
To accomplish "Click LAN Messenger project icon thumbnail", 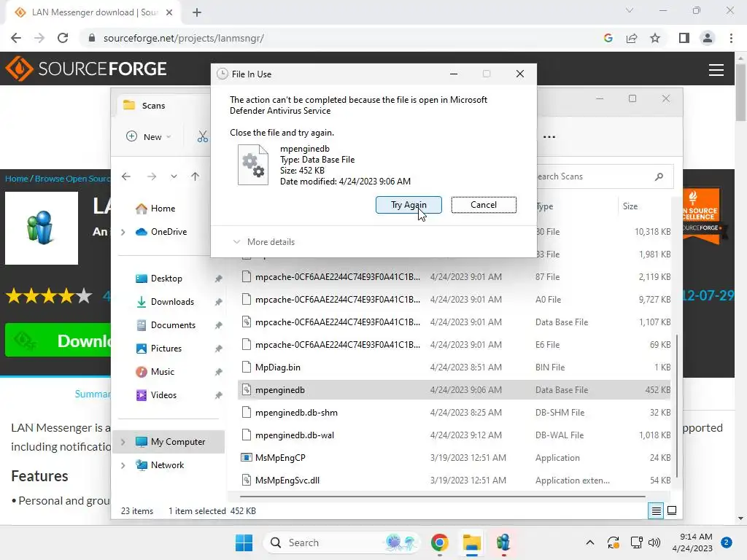I will click(x=42, y=228).
